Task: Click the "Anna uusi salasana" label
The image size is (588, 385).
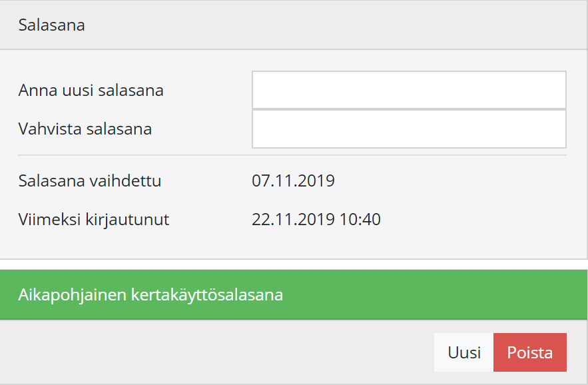Action: pyautogui.click(x=91, y=90)
